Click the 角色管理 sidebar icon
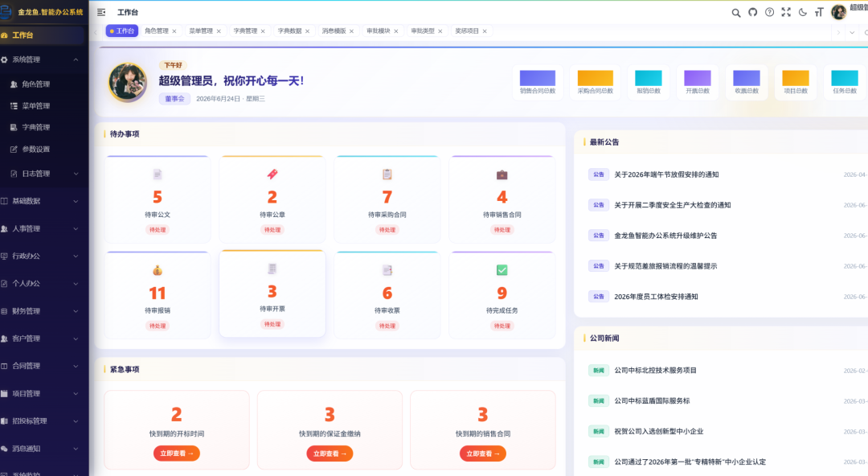 click(x=14, y=84)
